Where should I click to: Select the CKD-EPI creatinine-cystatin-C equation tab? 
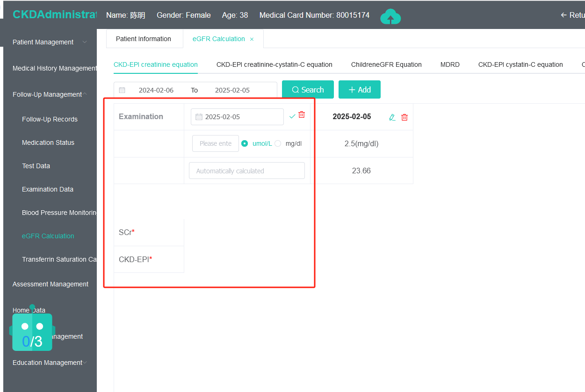[x=274, y=64]
